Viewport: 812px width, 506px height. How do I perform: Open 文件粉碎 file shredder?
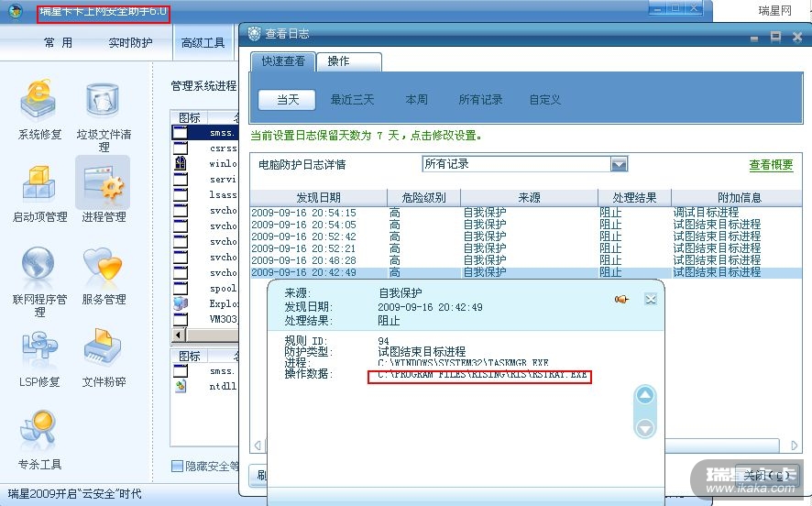[x=104, y=357]
